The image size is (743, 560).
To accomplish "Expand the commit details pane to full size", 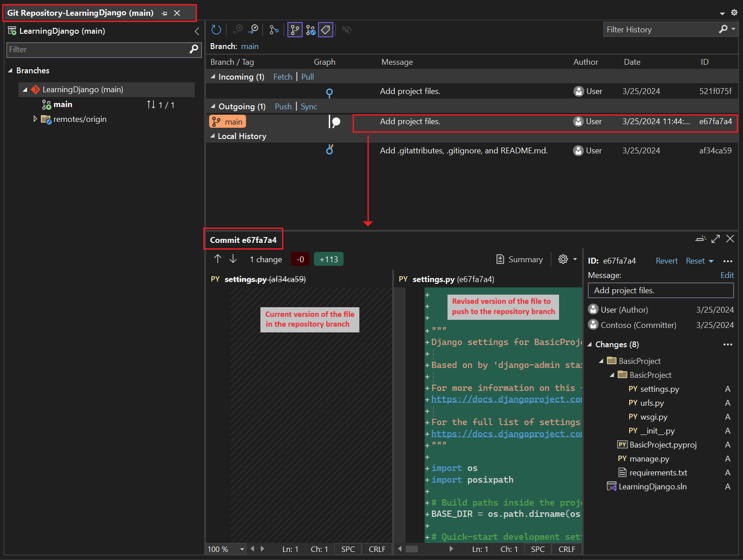I will tap(716, 239).
